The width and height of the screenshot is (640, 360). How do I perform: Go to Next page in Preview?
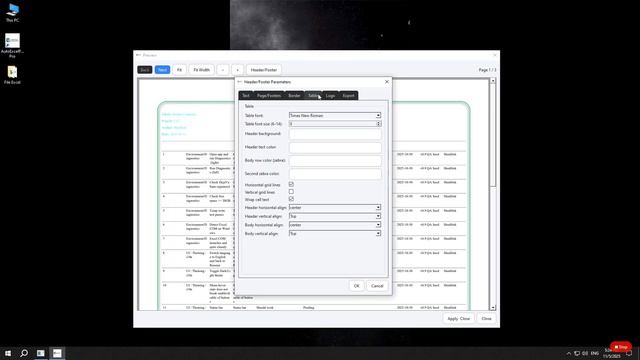(162, 70)
